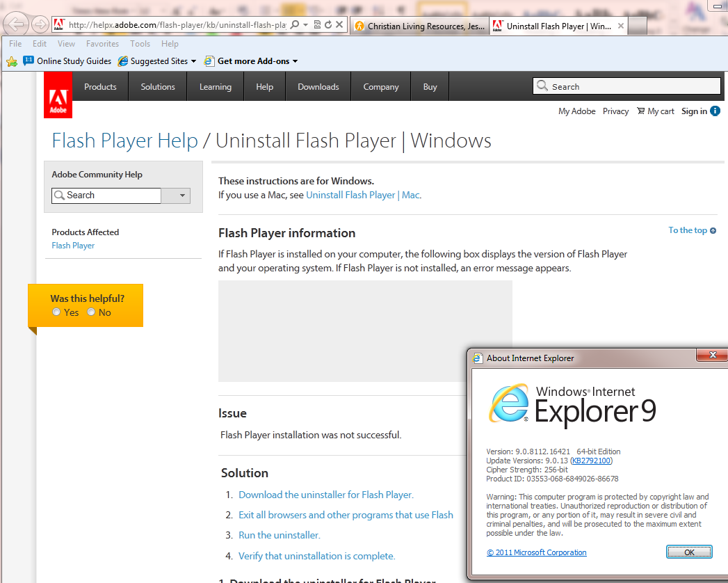Click the Suggested Sites IE icon
The image size is (728, 583).
coord(122,61)
